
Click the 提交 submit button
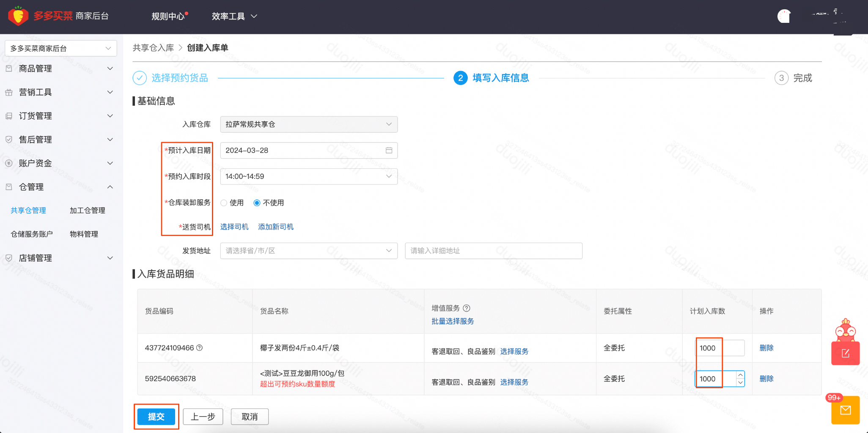[x=156, y=417]
